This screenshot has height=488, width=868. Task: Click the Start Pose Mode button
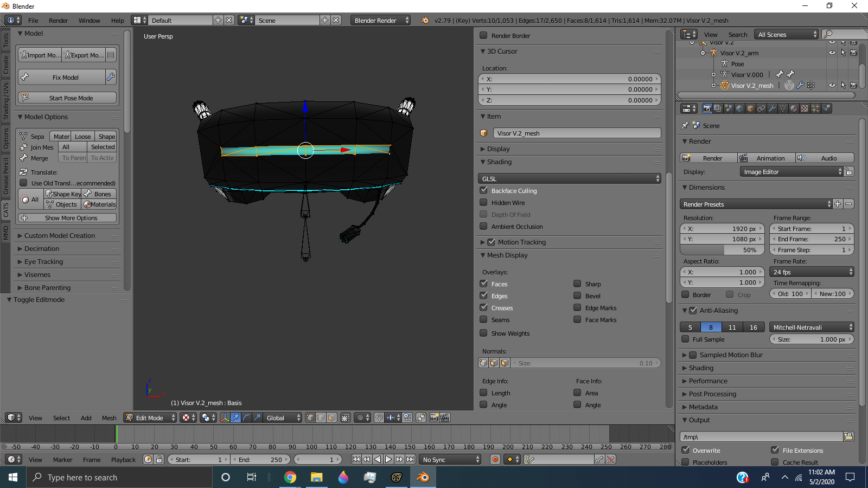click(67, 98)
